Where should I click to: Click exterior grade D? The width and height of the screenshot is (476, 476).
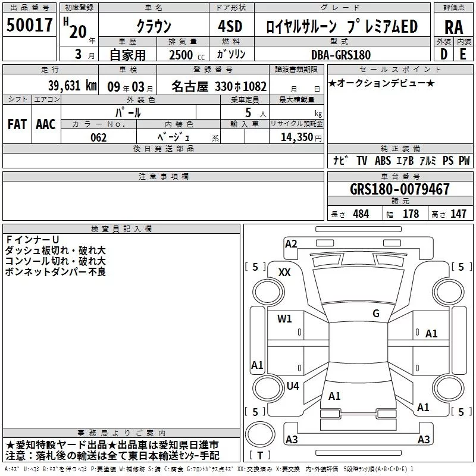point(443,54)
